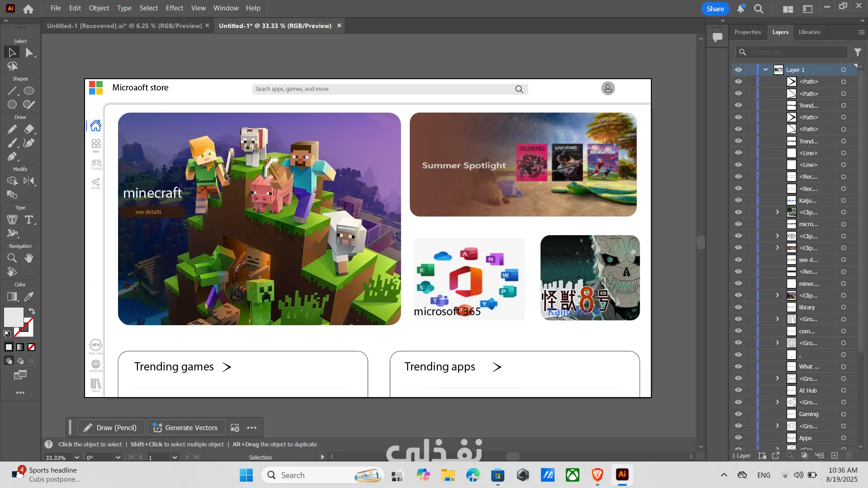Open the File menu
Viewport: 868px width, 488px height.
pos(56,8)
